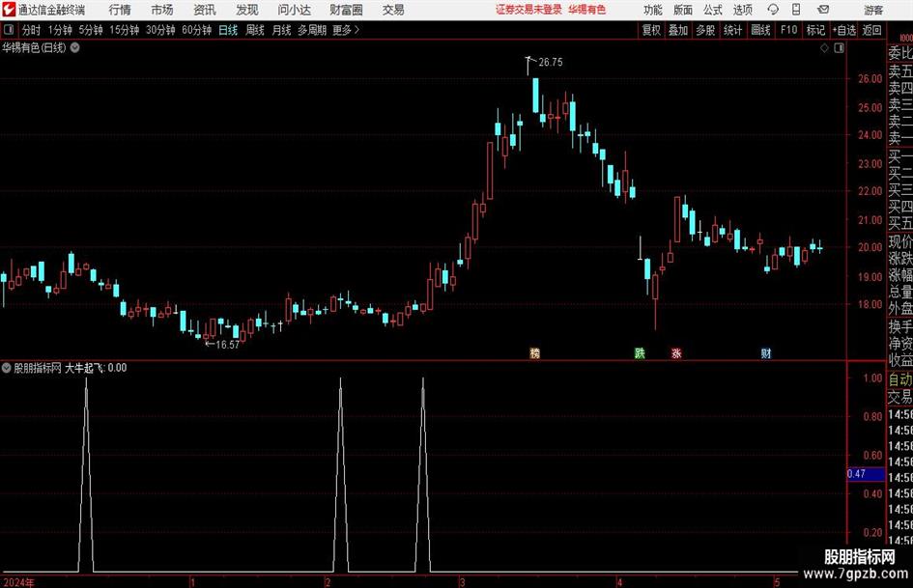Open the 多周期 multi-period view

pos(312,30)
